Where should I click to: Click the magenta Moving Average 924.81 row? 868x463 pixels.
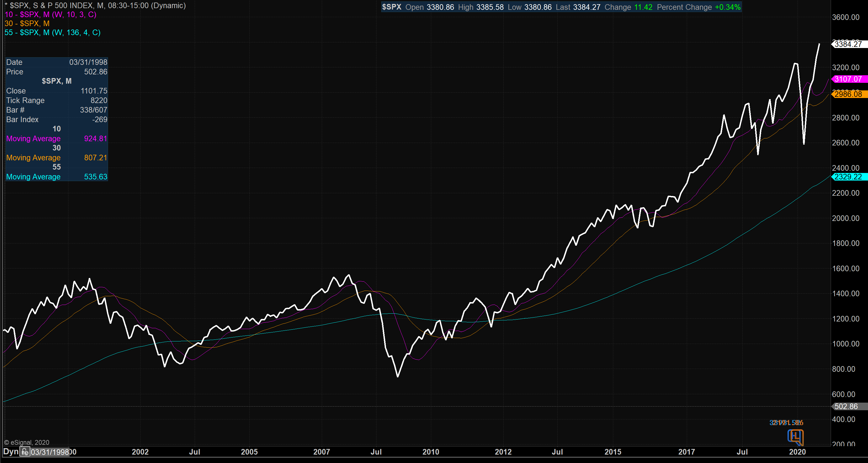click(x=57, y=139)
